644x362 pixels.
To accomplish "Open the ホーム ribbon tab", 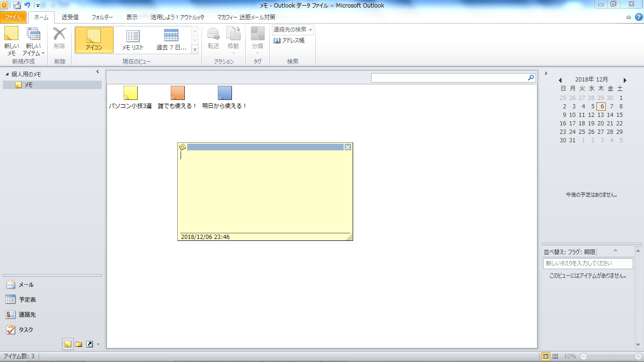I will click(x=41, y=17).
